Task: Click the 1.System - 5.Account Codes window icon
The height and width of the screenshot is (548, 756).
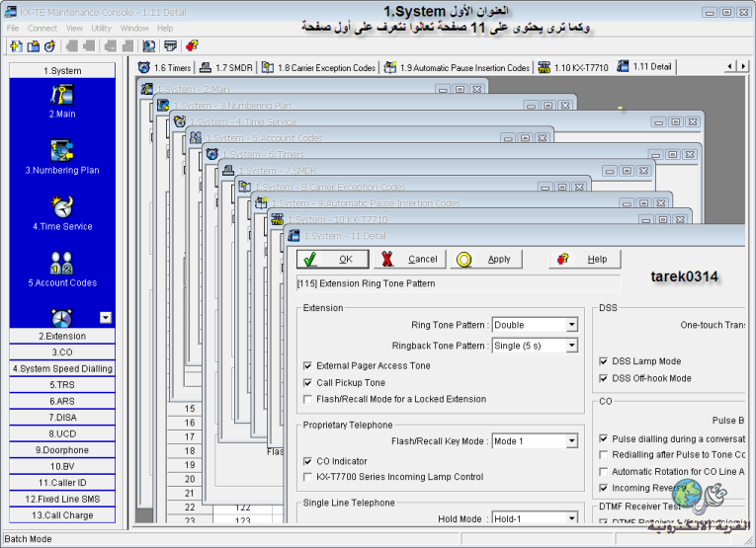Action: tap(196, 137)
